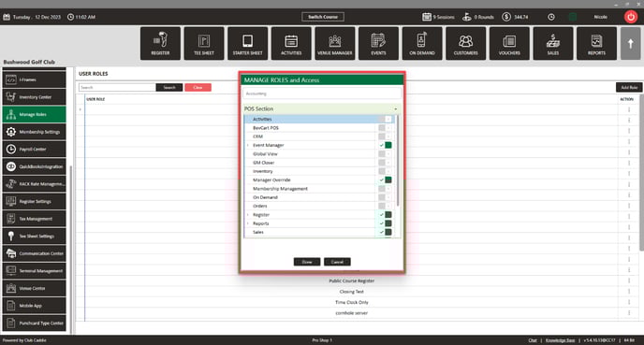644x345 pixels.
Task: Expand the Register tree row arrow
Action: (x=248, y=215)
